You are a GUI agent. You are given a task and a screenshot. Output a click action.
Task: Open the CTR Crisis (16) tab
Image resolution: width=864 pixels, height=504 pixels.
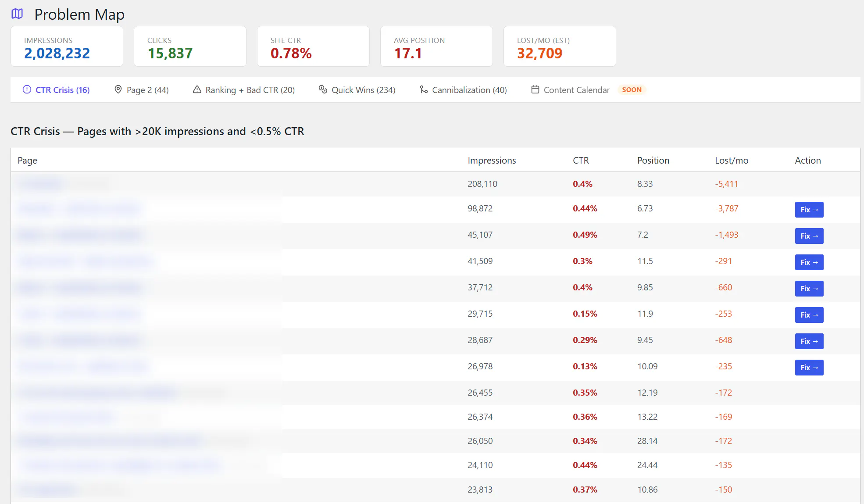tap(56, 90)
